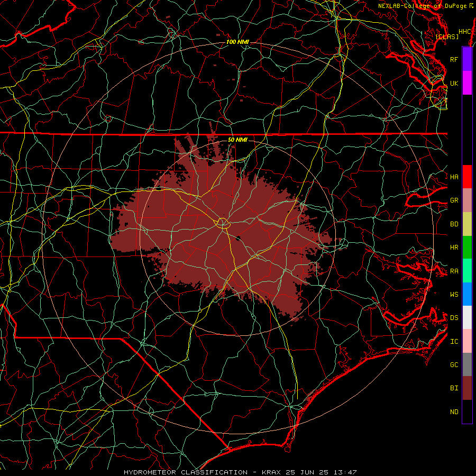Click the RA light green legend swatch

coord(467,271)
